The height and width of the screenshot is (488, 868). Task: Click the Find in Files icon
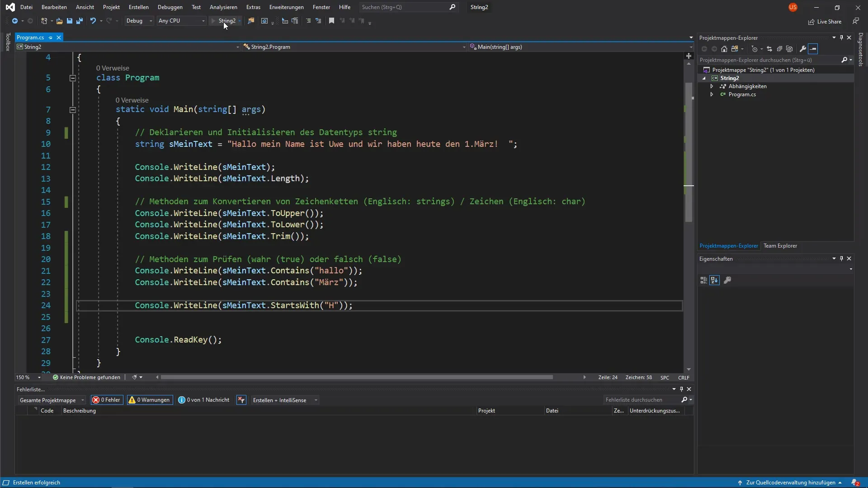[251, 21]
